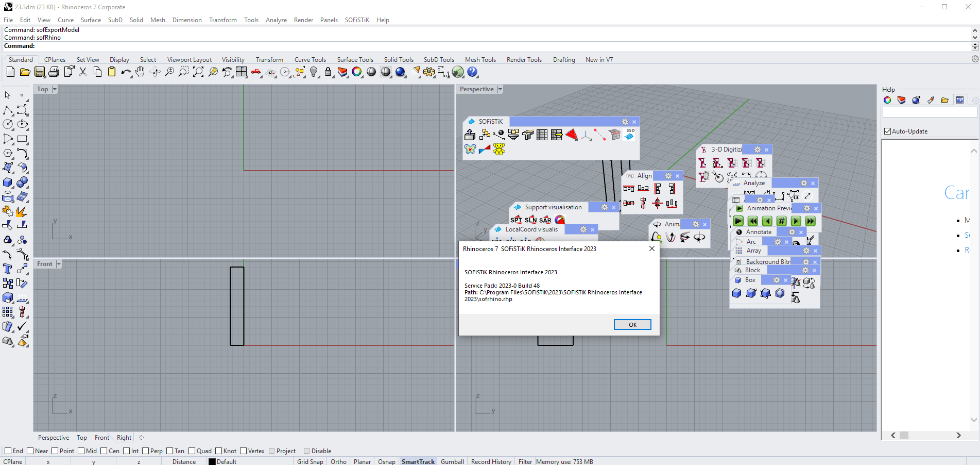The height and width of the screenshot is (465, 980).
Task: Enable the Cen osnap checkbox
Action: pyautogui.click(x=104, y=451)
